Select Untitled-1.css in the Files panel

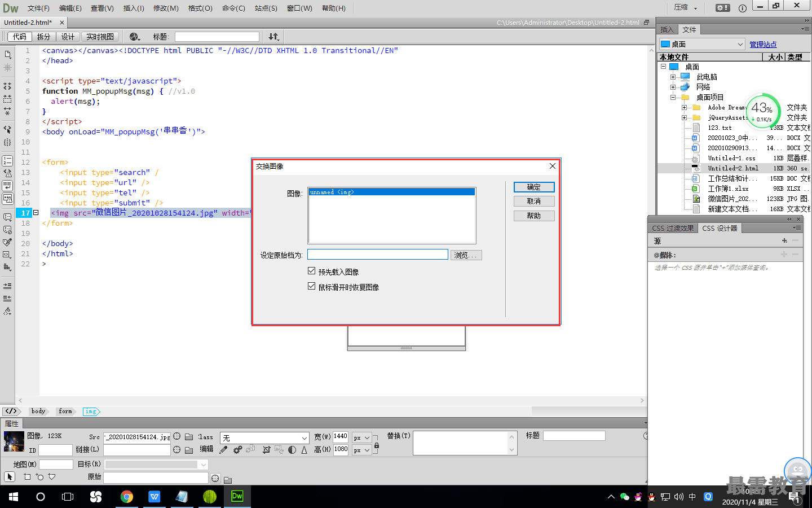click(x=731, y=158)
